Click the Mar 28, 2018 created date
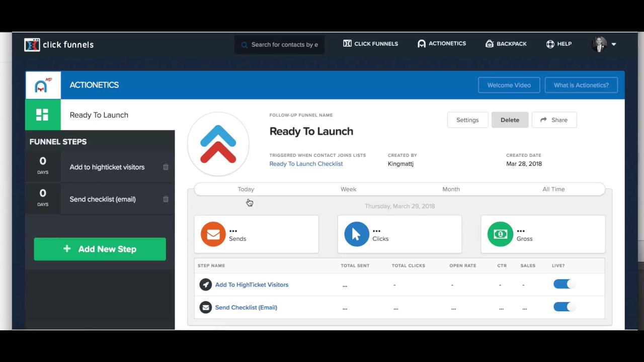The image size is (644, 362). click(524, 164)
